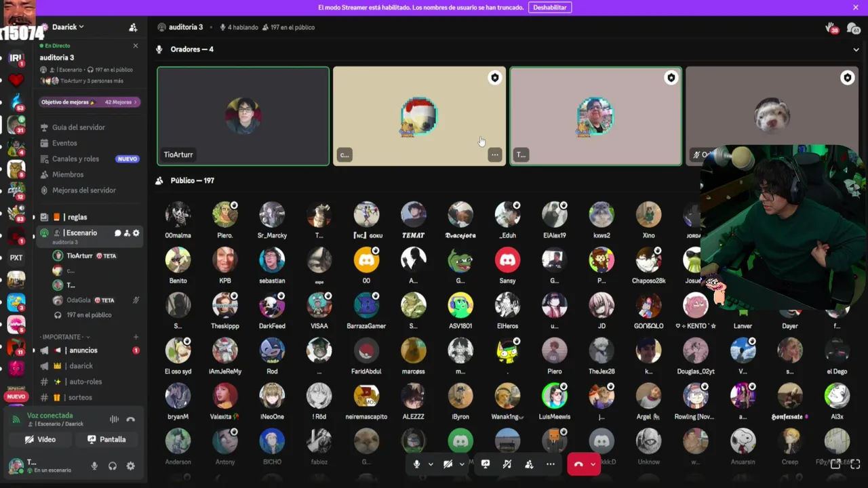
Task: Click the slashed sound icon in call bar
Action: click(507, 464)
